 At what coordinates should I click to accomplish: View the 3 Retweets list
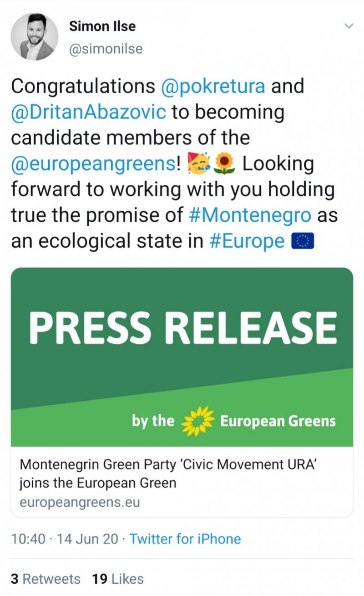pos(45,579)
